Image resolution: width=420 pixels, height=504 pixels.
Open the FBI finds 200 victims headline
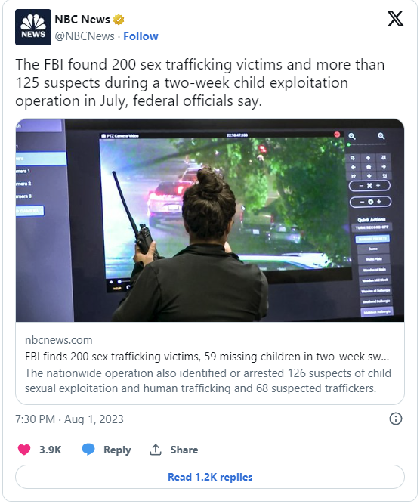(207, 357)
